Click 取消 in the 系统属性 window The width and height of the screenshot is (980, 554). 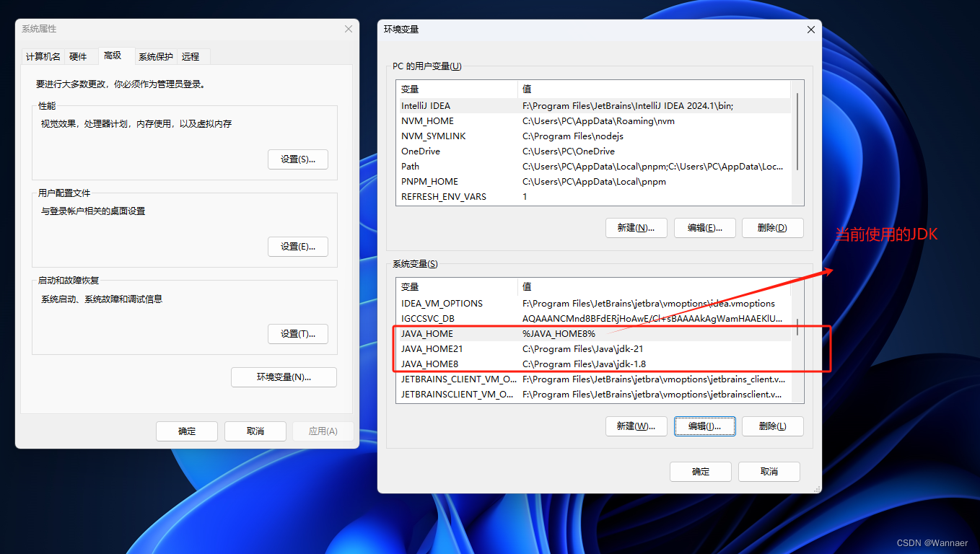coord(255,431)
